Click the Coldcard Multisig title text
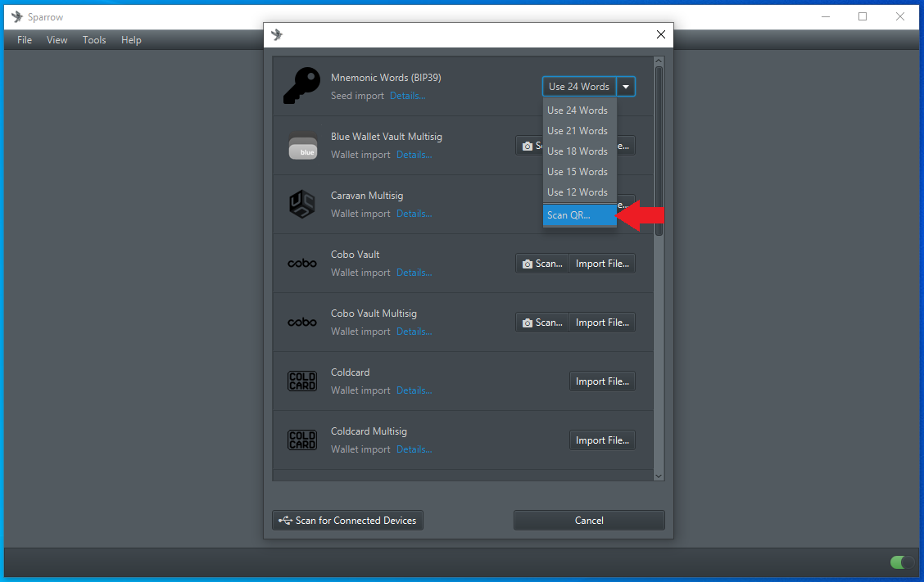 369,431
